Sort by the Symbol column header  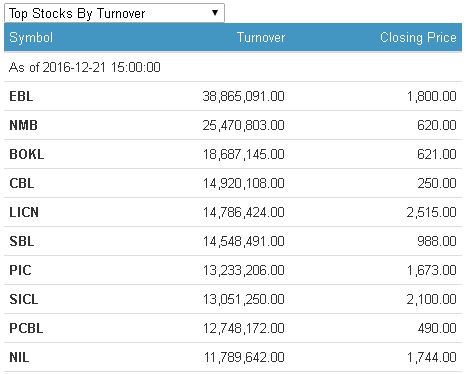31,37
